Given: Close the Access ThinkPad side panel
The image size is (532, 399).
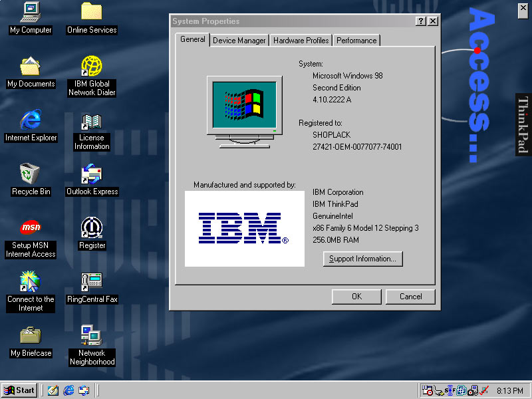Looking at the screenshot, I should (523, 11).
